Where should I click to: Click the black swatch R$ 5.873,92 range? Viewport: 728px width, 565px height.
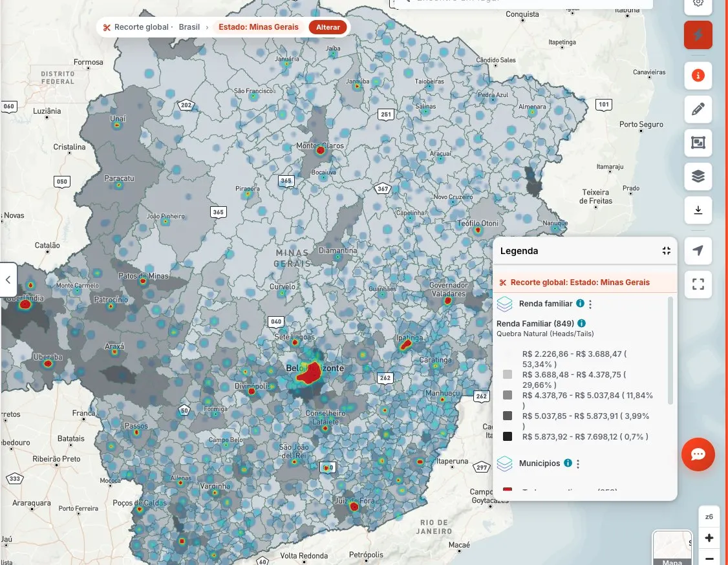point(508,436)
